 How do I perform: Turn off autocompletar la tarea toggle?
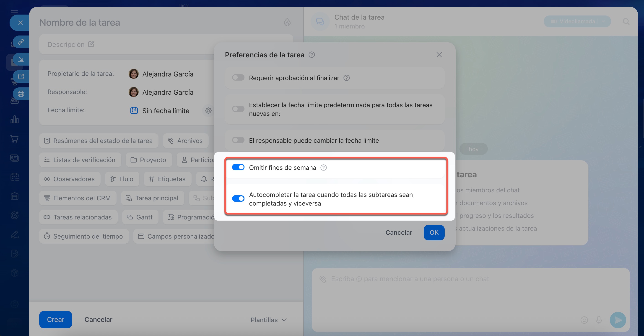tap(238, 199)
